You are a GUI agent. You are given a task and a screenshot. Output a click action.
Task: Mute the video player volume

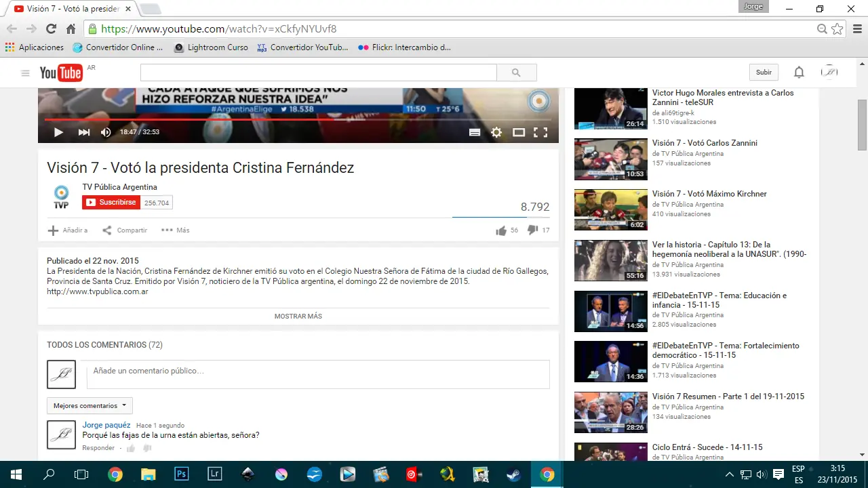click(x=106, y=132)
